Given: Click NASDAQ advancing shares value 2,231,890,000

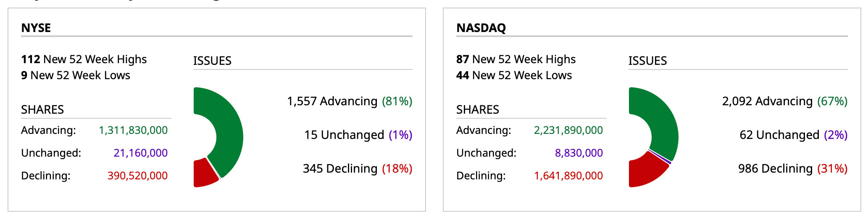Looking at the screenshot, I should click(x=568, y=131).
